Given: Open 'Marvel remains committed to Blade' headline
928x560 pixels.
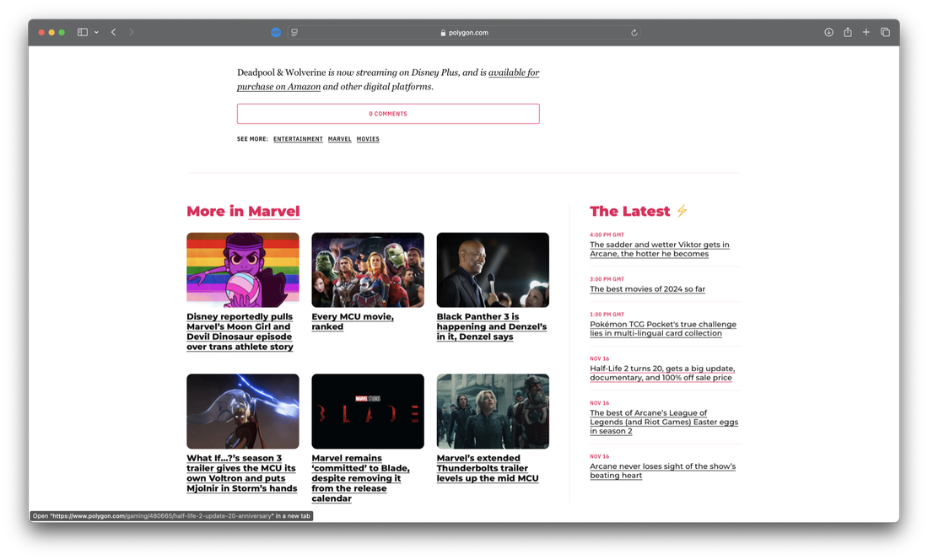Looking at the screenshot, I should pos(360,478).
